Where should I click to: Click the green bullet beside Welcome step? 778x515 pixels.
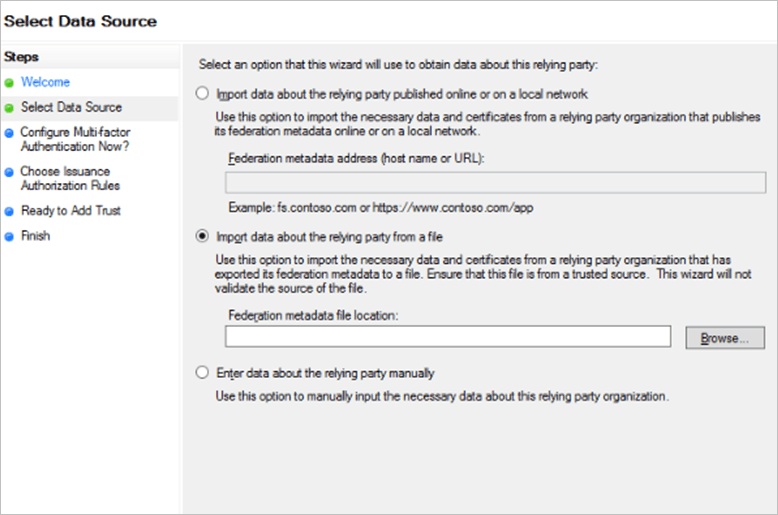click(9, 83)
